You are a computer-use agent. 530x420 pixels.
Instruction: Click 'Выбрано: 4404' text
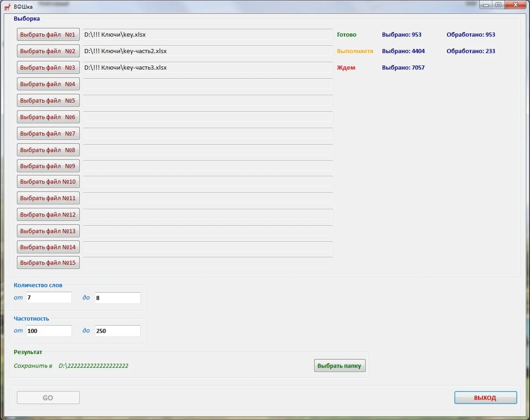tap(403, 51)
